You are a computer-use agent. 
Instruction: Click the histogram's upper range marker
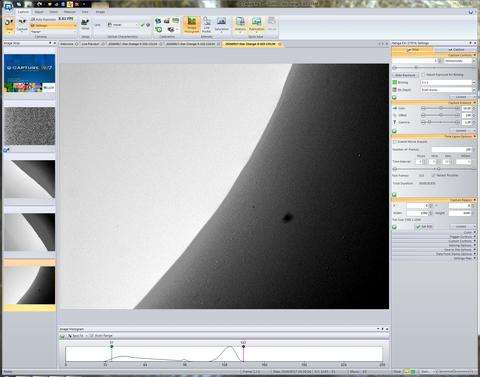(243, 347)
